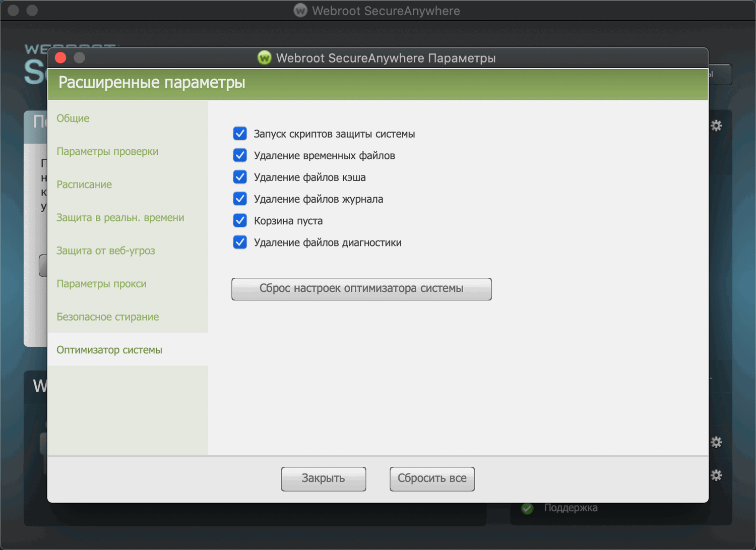Close the Параметры dialog with red button
The image size is (756, 550).
pos(60,58)
